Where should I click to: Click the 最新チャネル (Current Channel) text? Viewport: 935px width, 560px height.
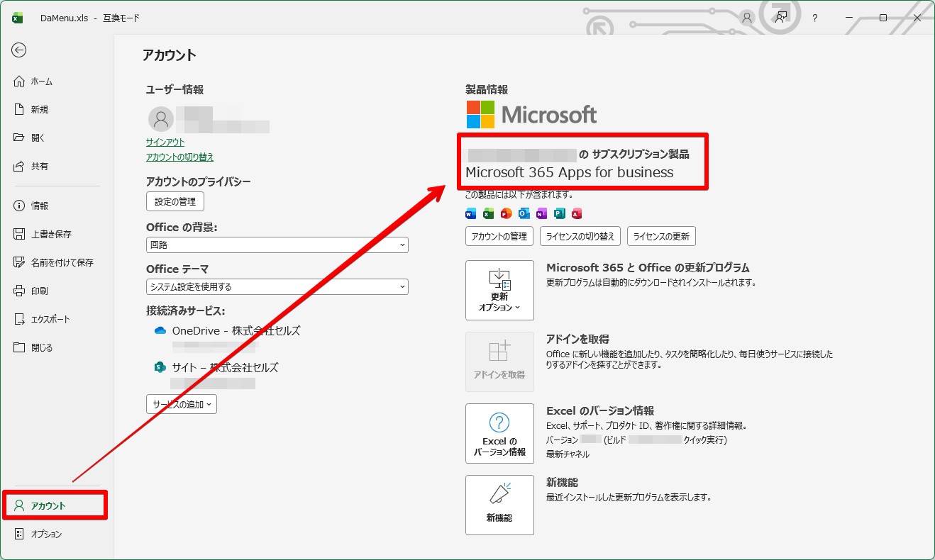(568, 454)
